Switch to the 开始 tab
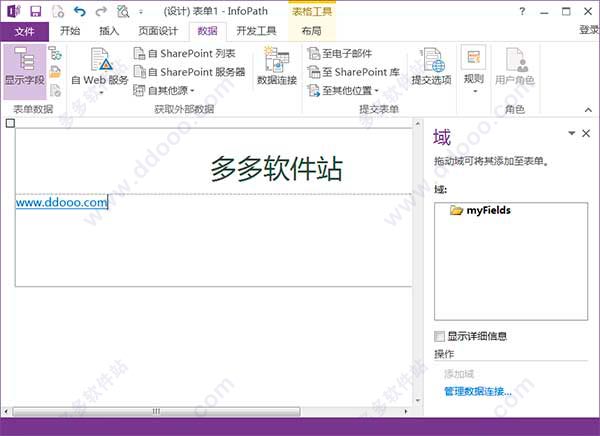 (70, 31)
